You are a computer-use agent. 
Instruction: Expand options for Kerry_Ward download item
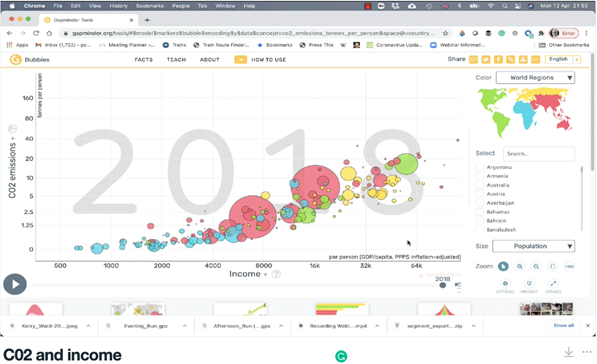click(x=88, y=326)
